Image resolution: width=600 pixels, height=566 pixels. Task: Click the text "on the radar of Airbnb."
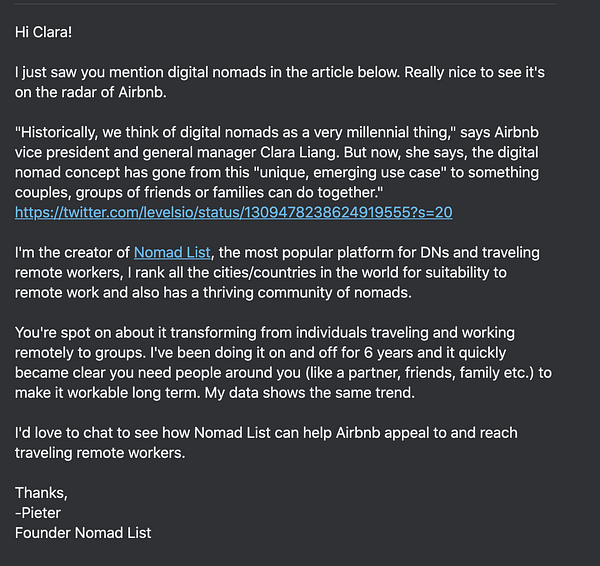(x=91, y=92)
